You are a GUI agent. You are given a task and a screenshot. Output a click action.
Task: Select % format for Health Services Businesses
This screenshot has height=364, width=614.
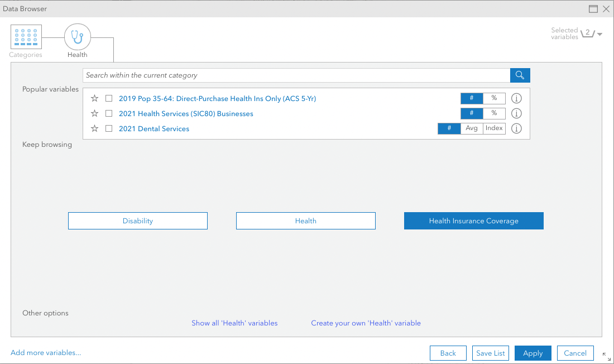point(494,113)
